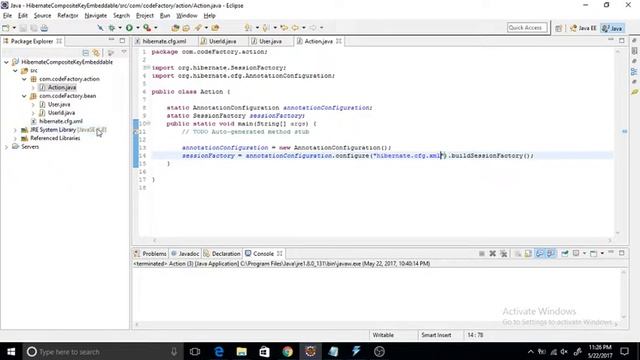
Task: Click the External Tools run icon
Action: click(x=147, y=28)
